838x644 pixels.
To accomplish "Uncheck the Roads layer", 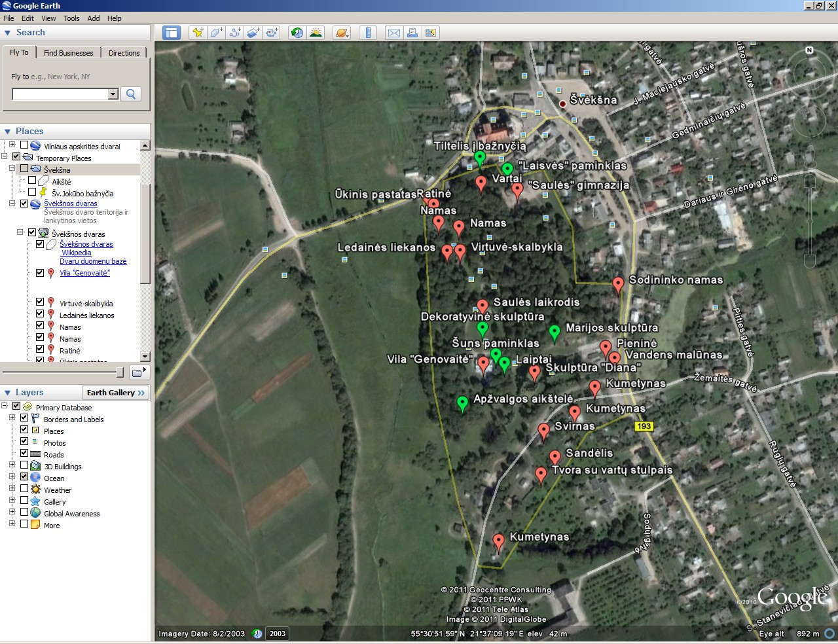I will point(24,454).
